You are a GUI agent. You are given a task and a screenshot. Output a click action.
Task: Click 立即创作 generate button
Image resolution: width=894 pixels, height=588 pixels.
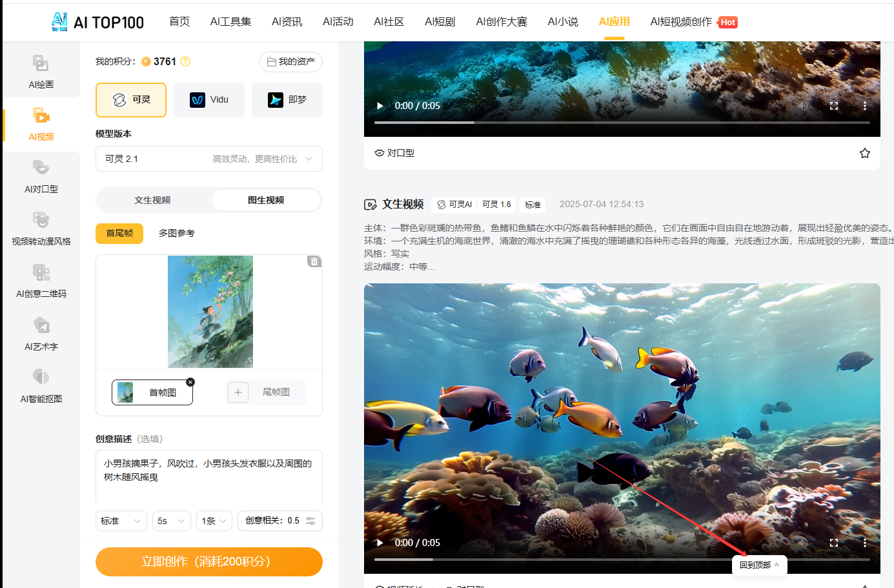tap(209, 562)
